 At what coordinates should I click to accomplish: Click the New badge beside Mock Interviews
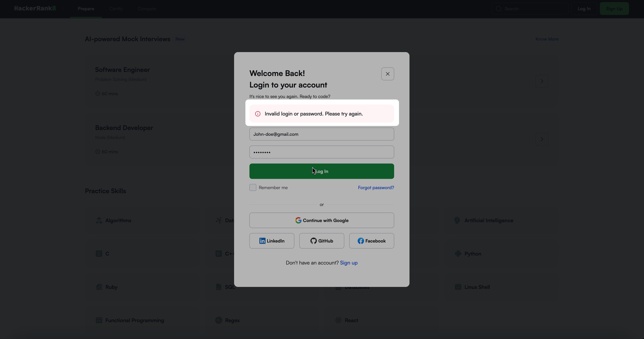click(x=180, y=39)
